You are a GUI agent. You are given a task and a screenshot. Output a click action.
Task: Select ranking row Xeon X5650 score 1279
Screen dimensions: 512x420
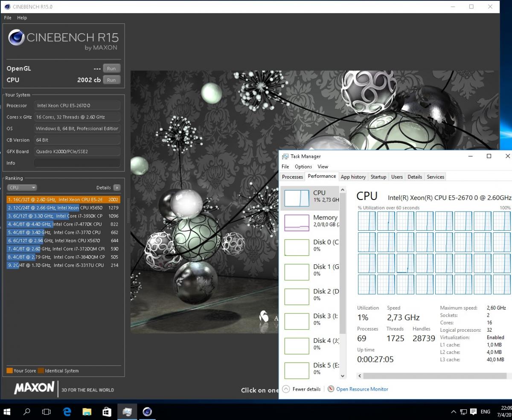63,208
